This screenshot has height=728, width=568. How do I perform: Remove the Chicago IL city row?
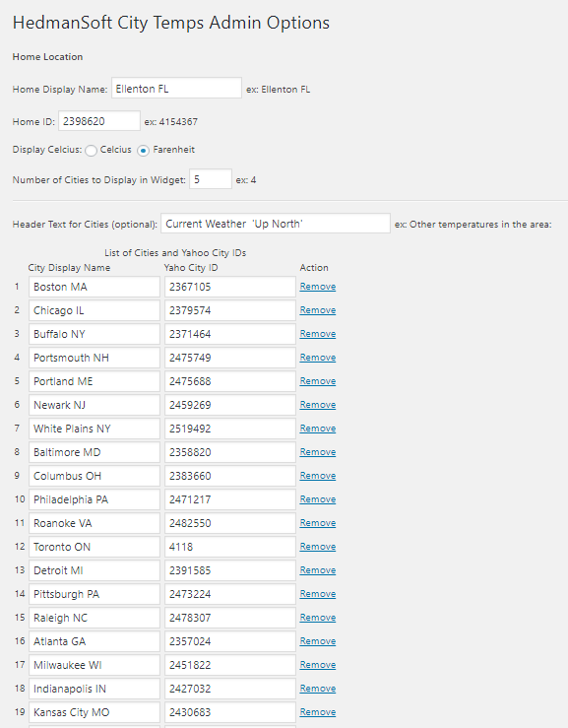coord(318,310)
